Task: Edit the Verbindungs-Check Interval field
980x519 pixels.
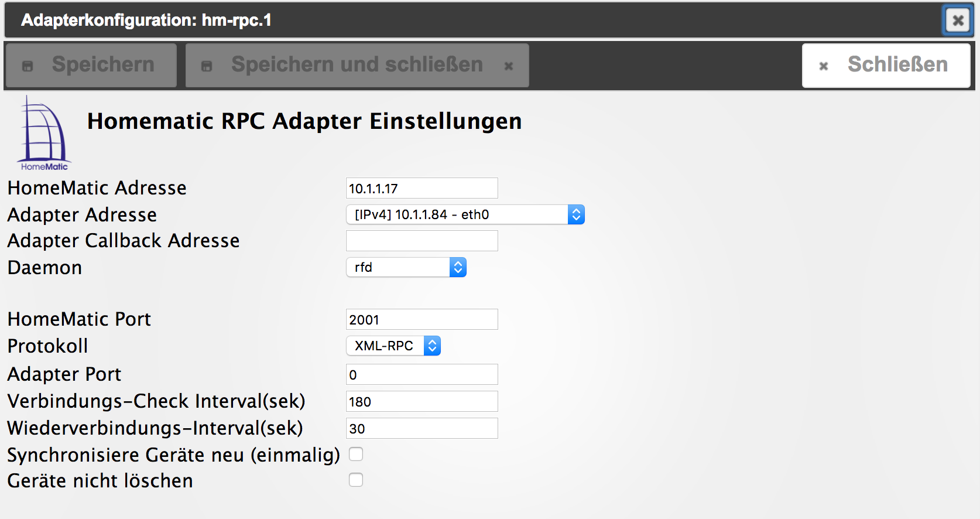Action: coord(422,402)
